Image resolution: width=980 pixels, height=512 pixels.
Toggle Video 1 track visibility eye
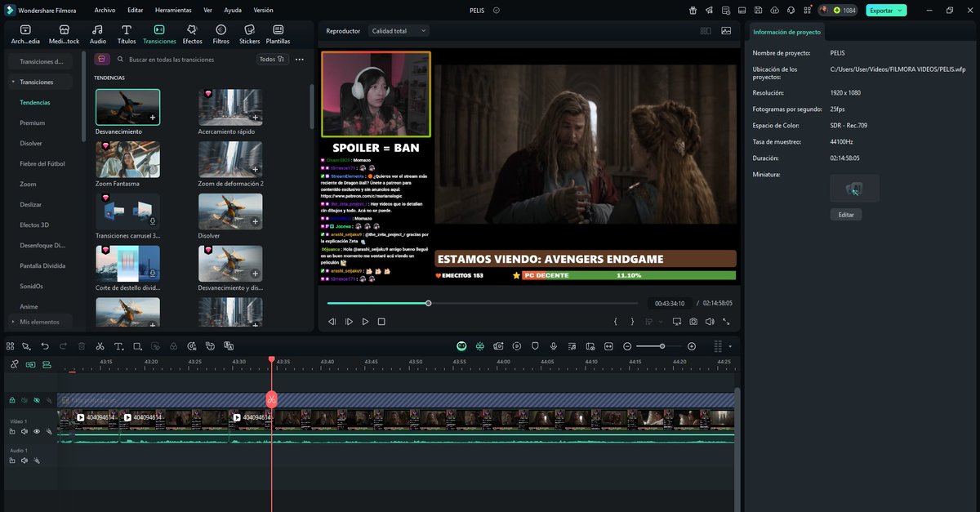tap(37, 431)
